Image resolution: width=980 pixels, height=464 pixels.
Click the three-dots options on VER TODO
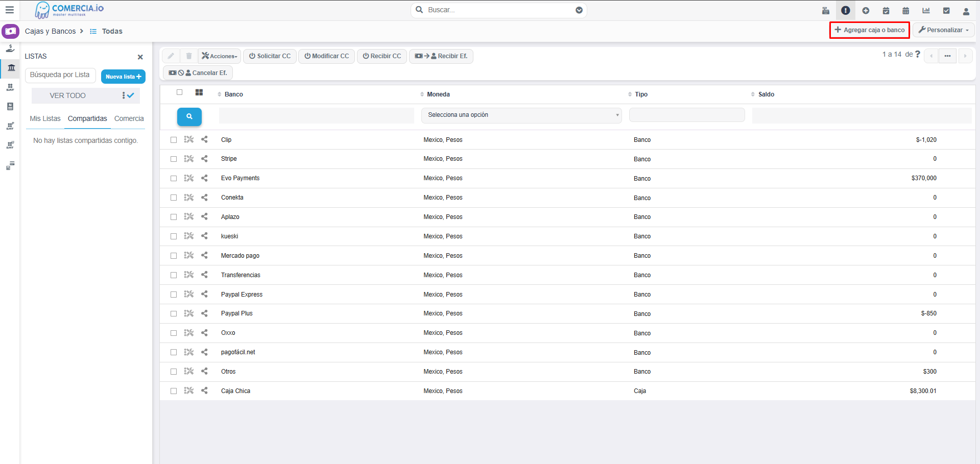(124, 95)
